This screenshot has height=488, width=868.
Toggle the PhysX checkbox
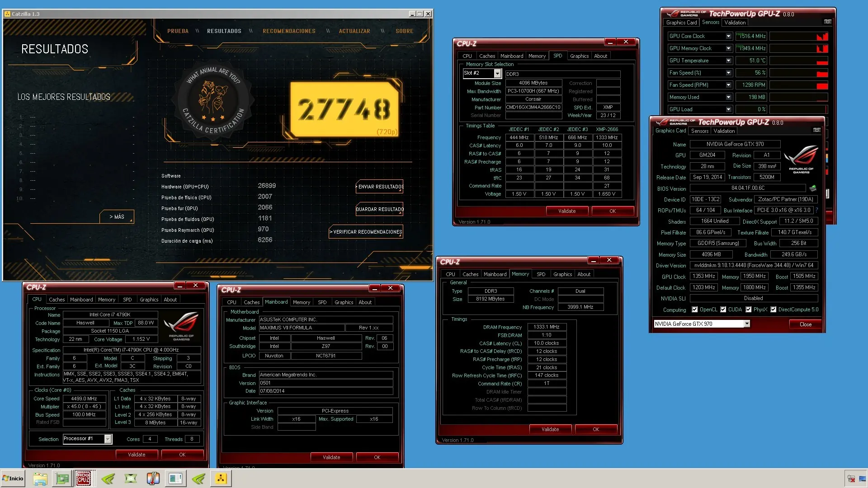(x=749, y=310)
